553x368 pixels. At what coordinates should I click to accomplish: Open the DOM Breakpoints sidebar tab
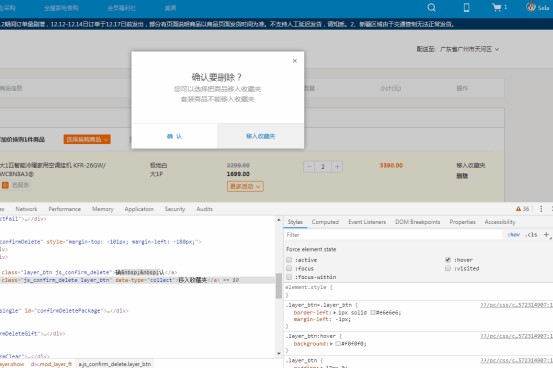click(x=418, y=222)
